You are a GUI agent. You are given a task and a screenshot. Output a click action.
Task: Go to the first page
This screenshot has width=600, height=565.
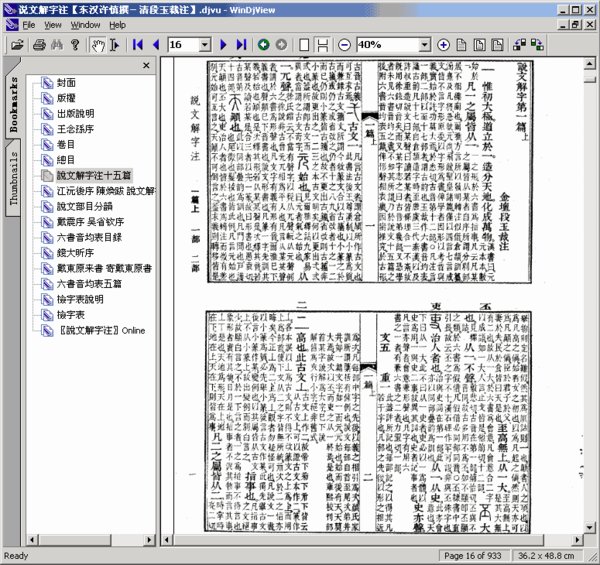(137, 45)
